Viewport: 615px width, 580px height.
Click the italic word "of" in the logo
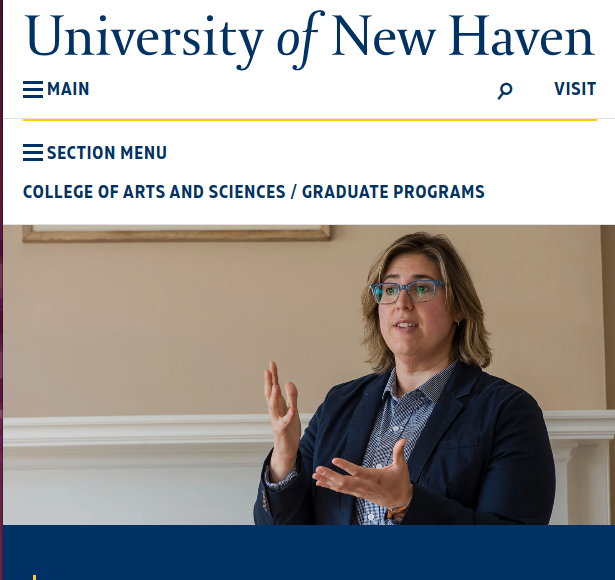(297, 38)
